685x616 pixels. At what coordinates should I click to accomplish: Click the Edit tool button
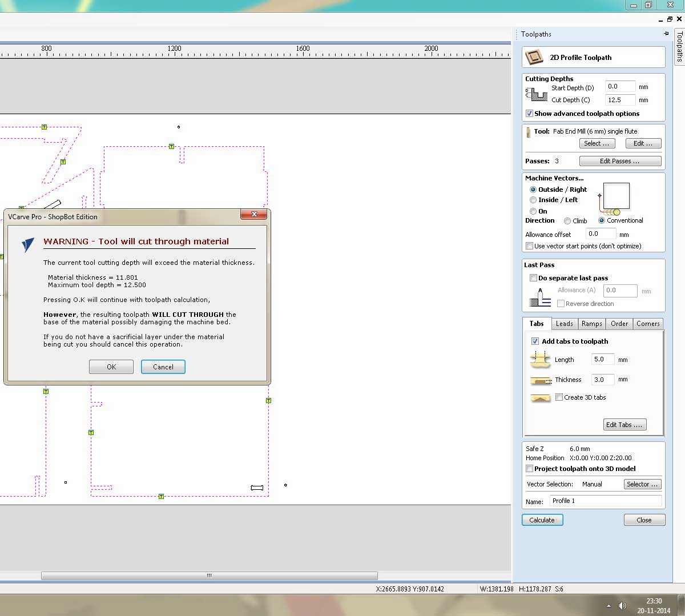pos(643,143)
